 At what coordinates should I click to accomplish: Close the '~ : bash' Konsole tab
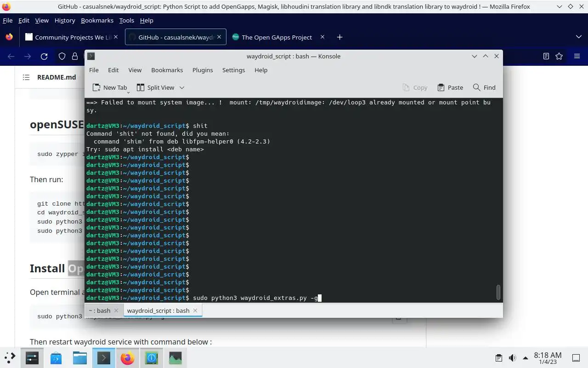click(x=116, y=310)
